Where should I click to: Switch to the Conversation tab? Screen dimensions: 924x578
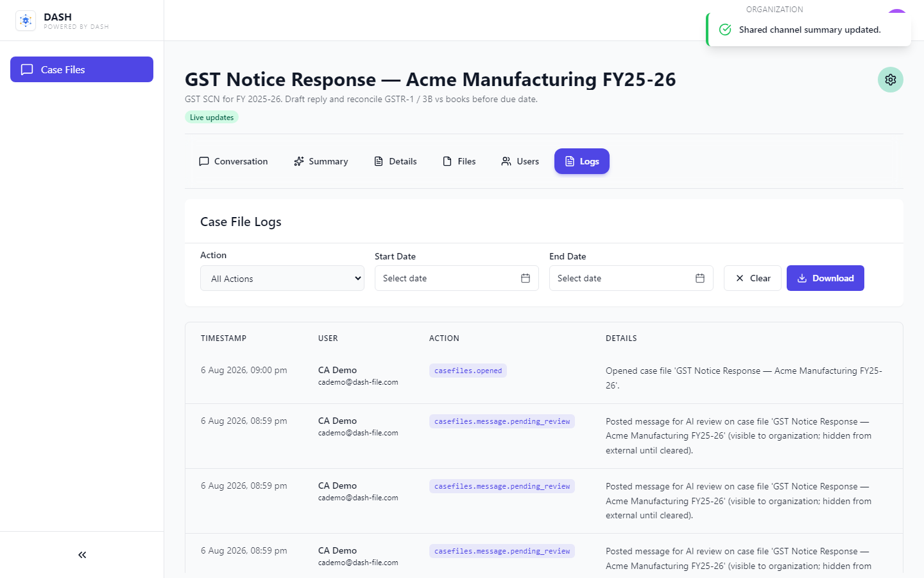(x=234, y=161)
